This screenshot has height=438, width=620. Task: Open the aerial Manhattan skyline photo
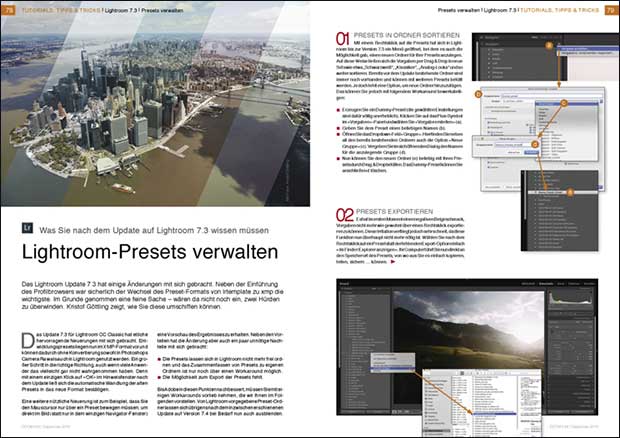coord(155,104)
